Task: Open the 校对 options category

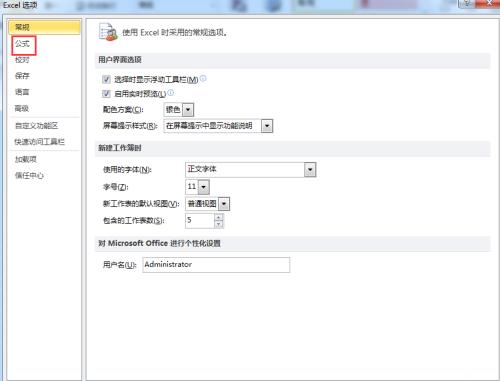Action: pyautogui.click(x=22, y=60)
